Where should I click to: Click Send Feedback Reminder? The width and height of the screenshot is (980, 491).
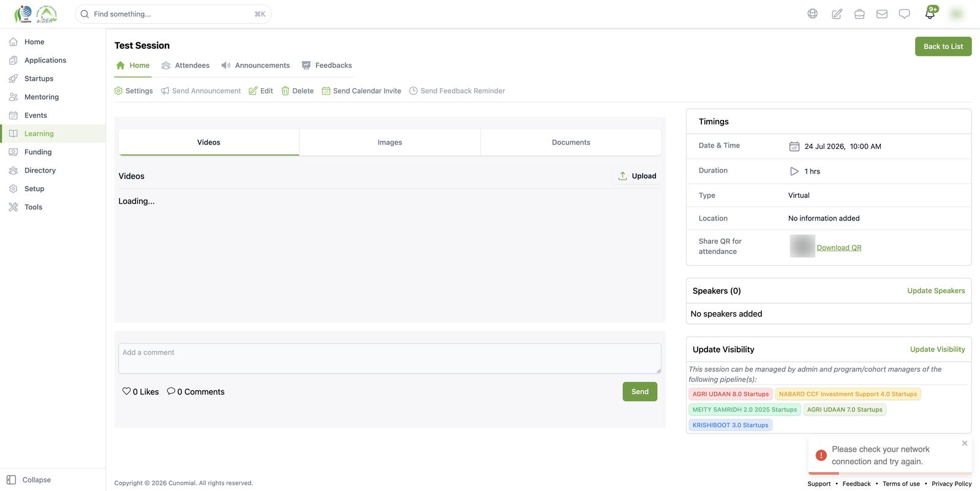tap(457, 91)
